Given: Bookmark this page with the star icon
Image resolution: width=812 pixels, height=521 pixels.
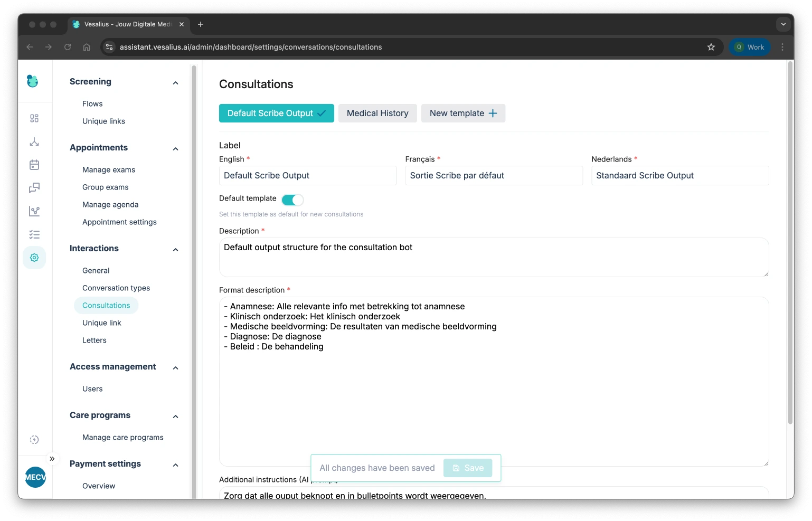Looking at the screenshot, I should 711,47.
